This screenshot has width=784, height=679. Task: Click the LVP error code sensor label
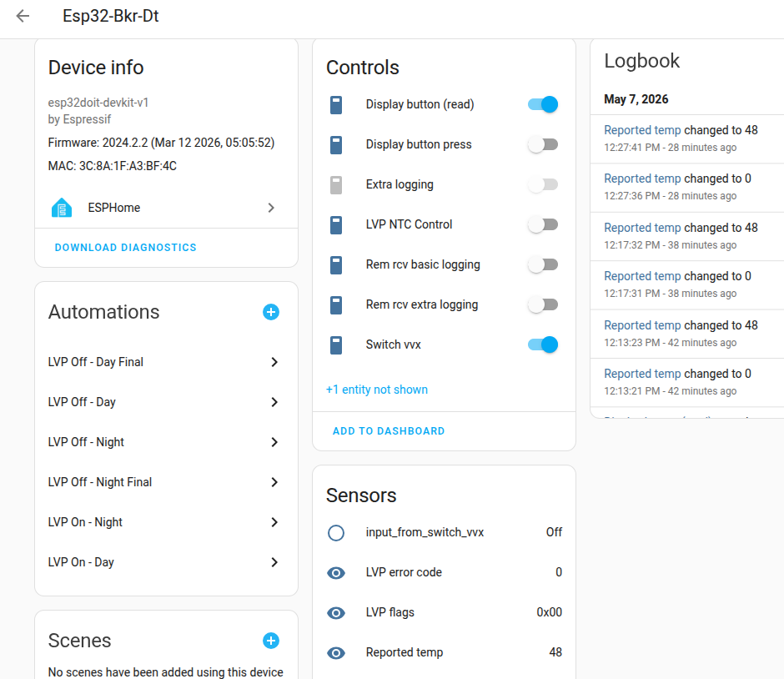tap(404, 572)
